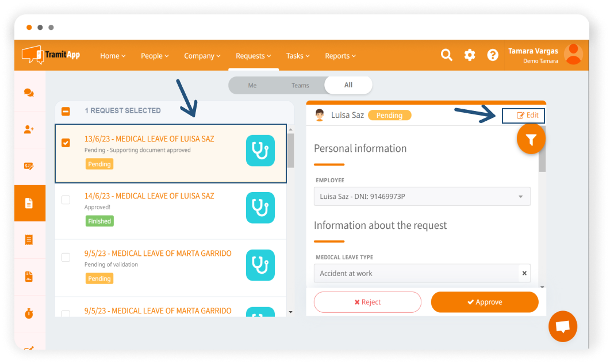Click the search magnifier icon
Viewport: 610px width, 364px height.
click(446, 55)
